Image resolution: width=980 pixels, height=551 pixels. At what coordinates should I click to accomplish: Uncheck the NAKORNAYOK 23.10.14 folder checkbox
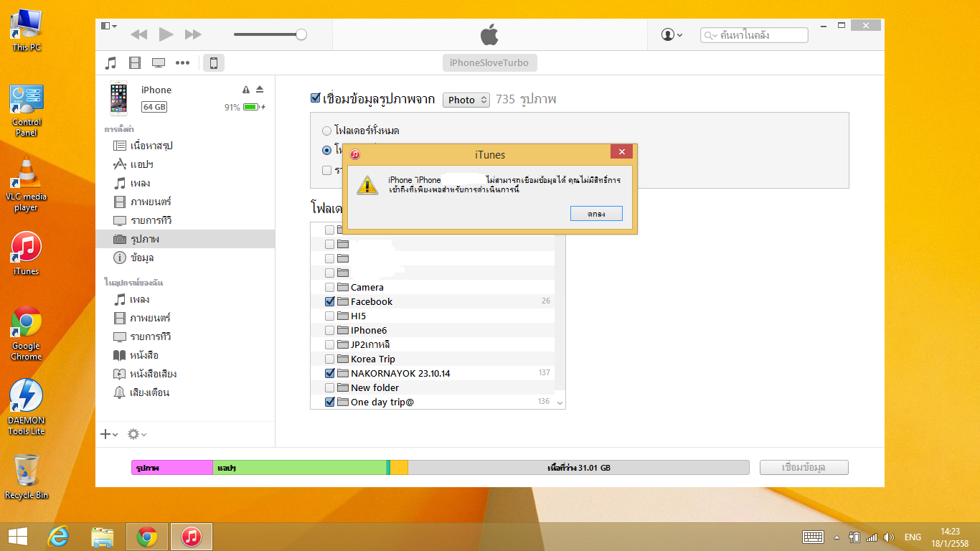(x=330, y=373)
